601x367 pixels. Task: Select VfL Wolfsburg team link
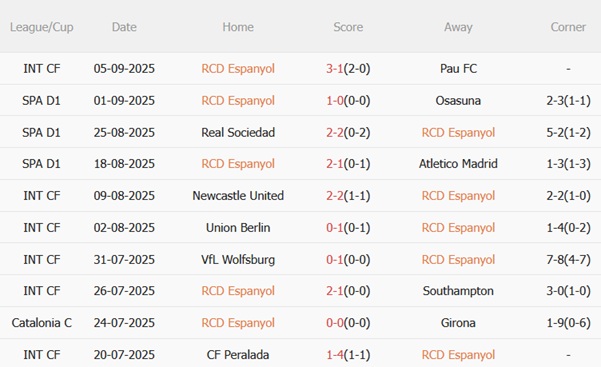(x=238, y=260)
